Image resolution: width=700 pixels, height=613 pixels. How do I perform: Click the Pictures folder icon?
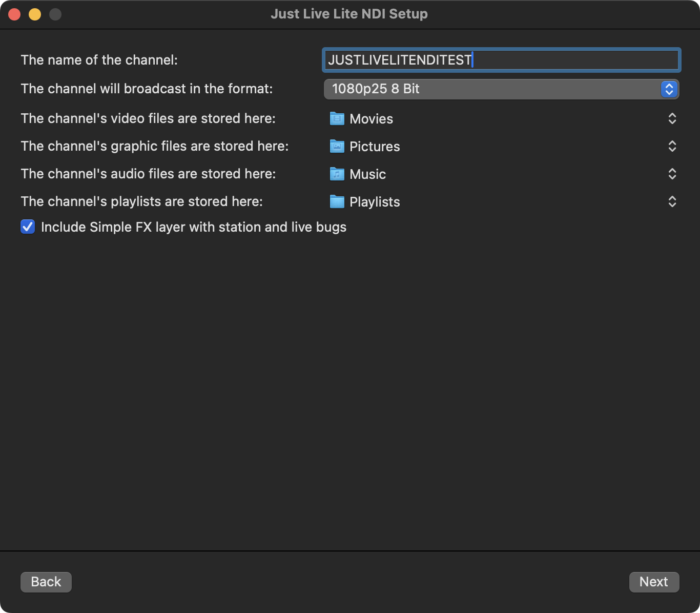tap(337, 147)
